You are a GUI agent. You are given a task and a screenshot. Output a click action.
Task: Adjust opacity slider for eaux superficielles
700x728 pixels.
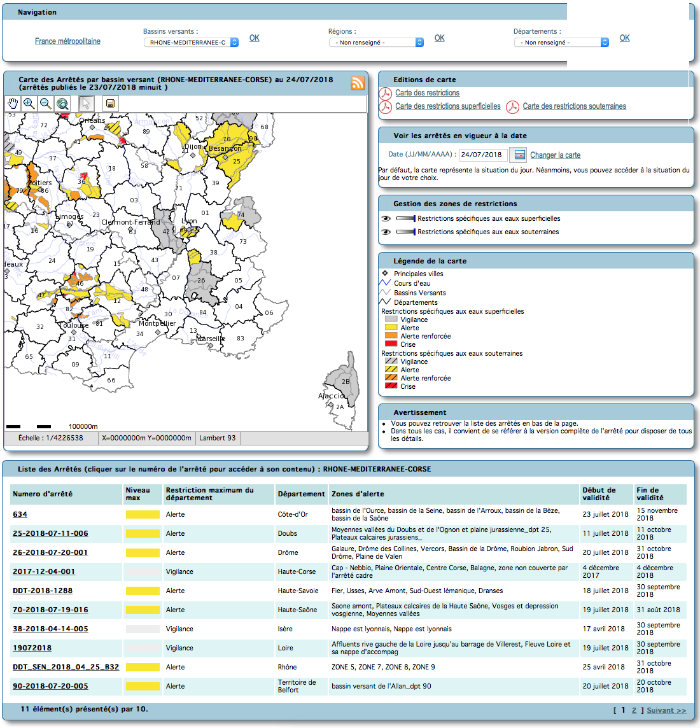coord(406,219)
